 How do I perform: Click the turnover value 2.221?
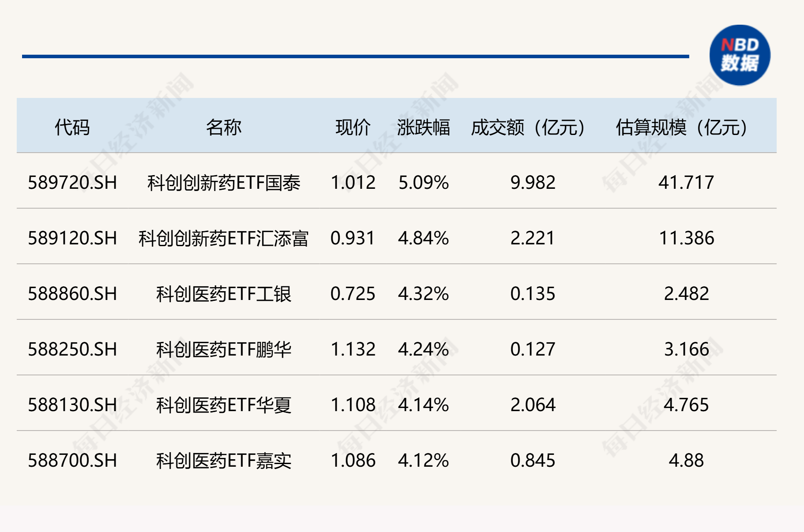click(533, 238)
